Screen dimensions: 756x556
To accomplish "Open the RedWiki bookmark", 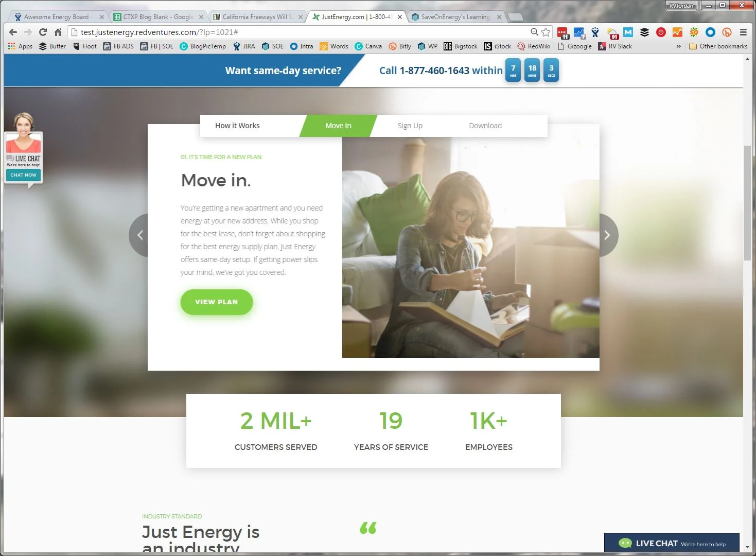I will tap(534, 46).
